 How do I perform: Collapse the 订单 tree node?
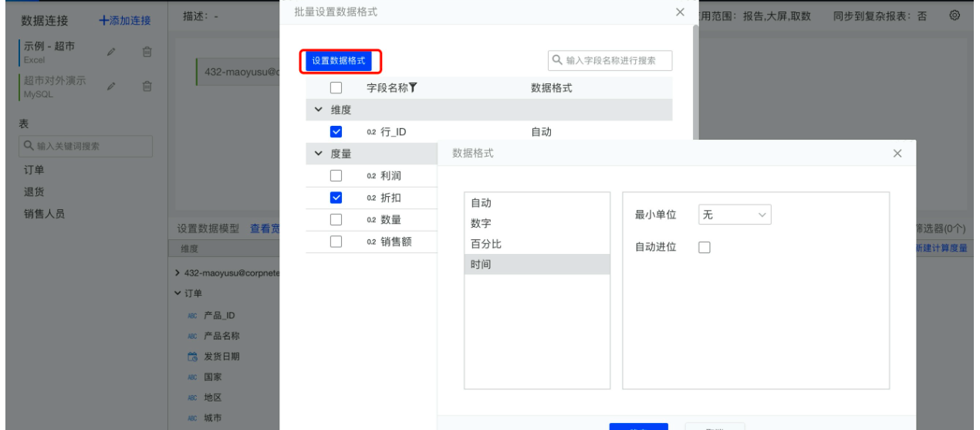pyautogui.click(x=177, y=294)
